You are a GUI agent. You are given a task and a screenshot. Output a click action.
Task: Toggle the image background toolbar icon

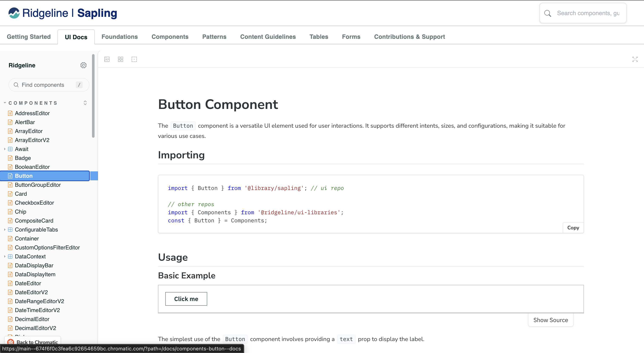107,59
